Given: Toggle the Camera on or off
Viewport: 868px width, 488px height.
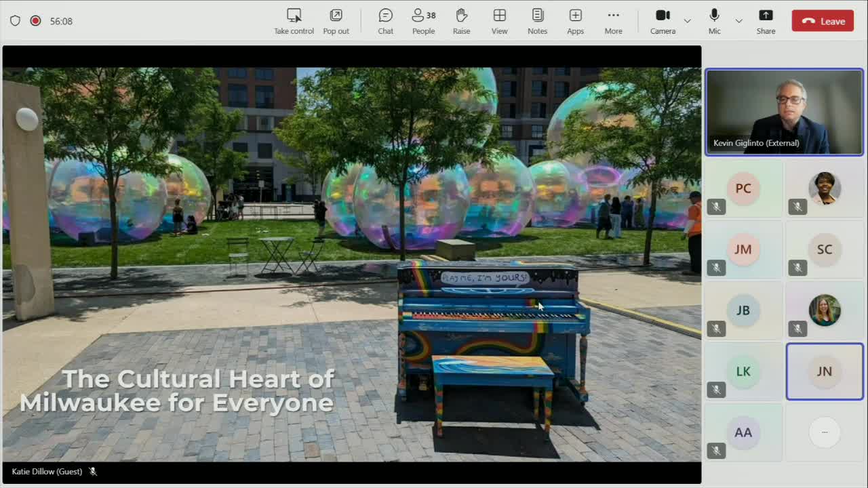Looking at the screenshot, I should tap(663, 21).
